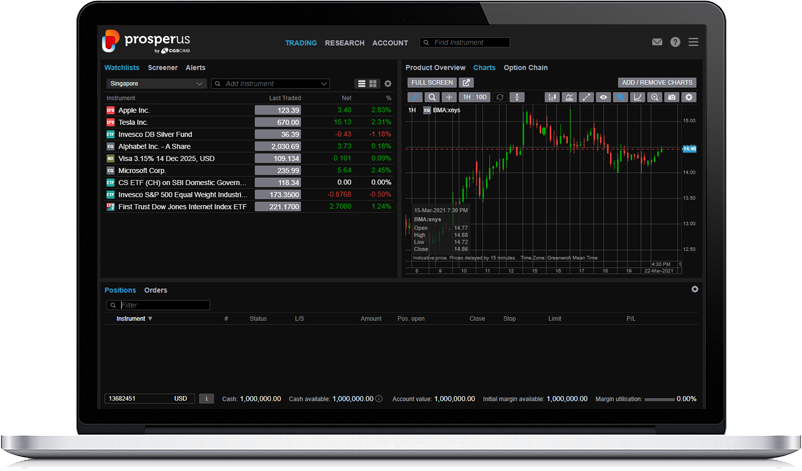The image size is (802, 471).
Task: Open the chart in a pop-out window
Action: coord(467,83)
